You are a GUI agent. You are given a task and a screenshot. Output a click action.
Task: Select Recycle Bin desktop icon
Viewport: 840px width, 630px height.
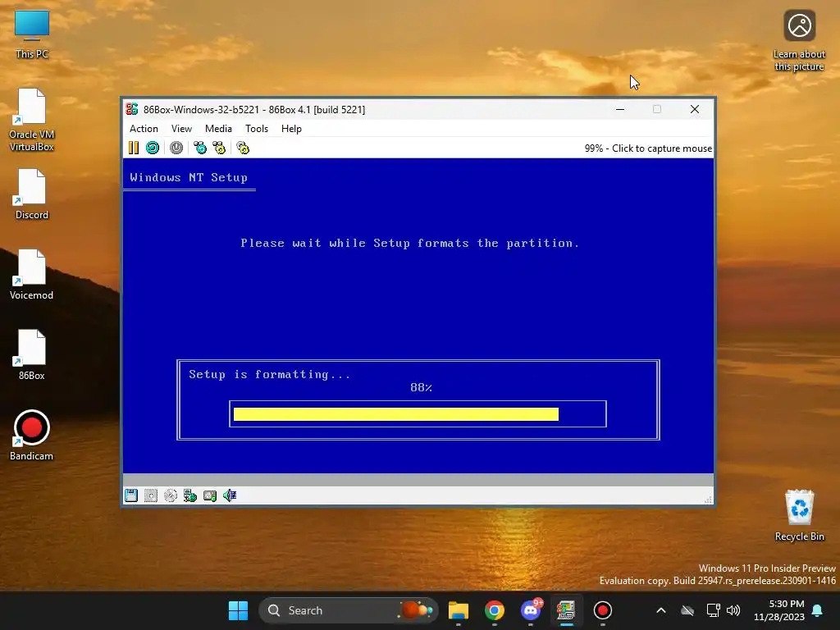tap(799, 515)
